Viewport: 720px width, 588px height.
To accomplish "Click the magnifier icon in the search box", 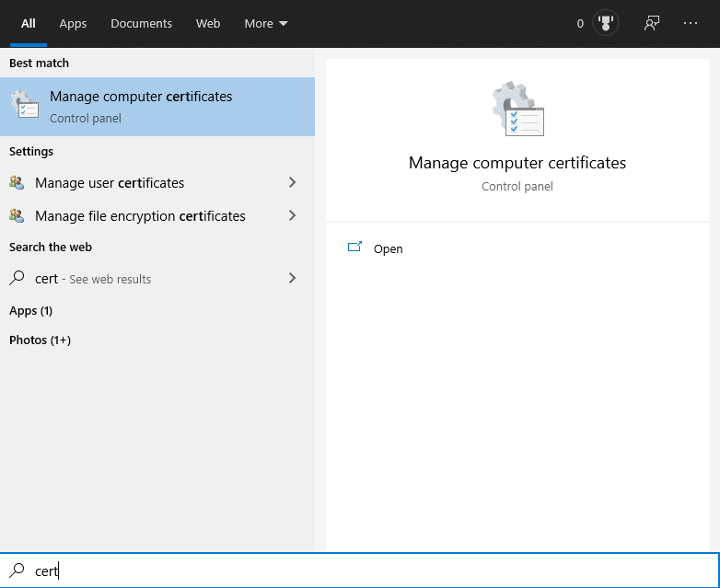I will click(x=17, y=571).
